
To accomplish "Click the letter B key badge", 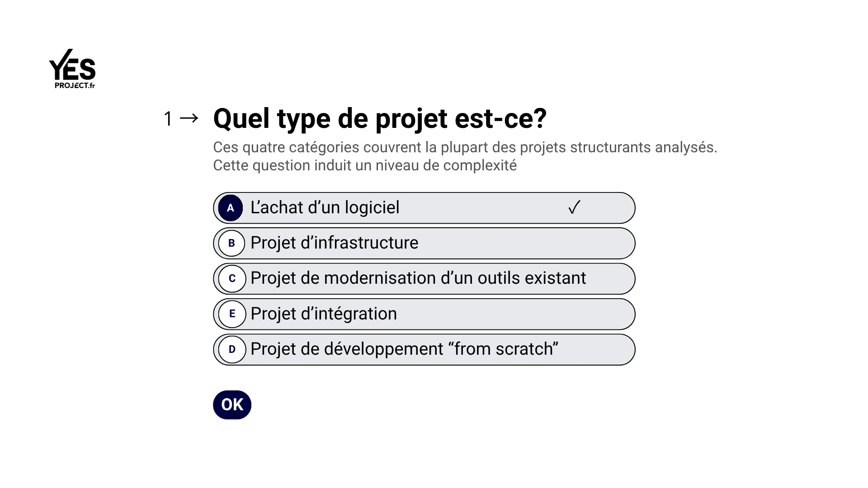I will [231, 243].
